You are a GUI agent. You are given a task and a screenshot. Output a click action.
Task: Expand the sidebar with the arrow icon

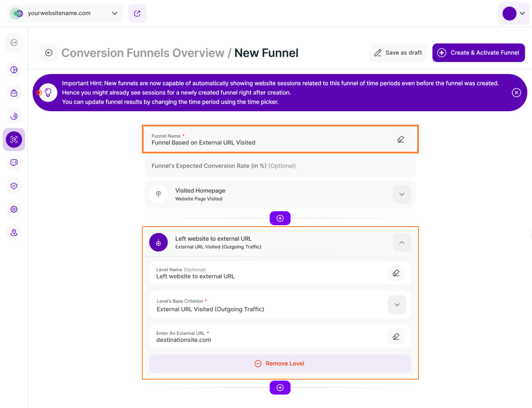(x=14, y=43)
